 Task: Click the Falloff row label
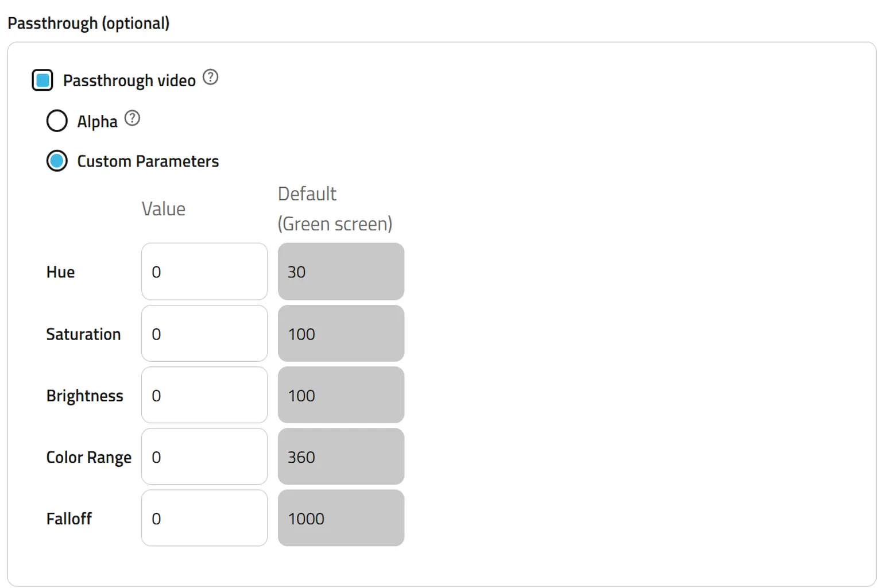(x=69, y=519)
